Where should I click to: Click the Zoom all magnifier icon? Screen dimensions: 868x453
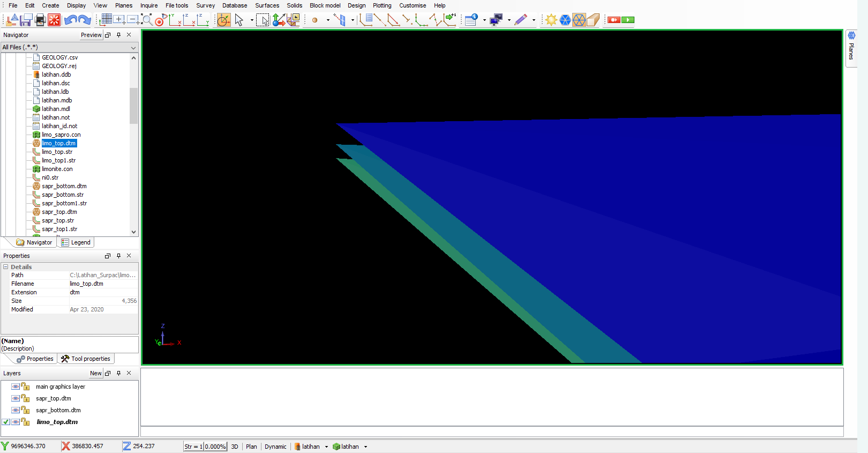coord(146,20)
